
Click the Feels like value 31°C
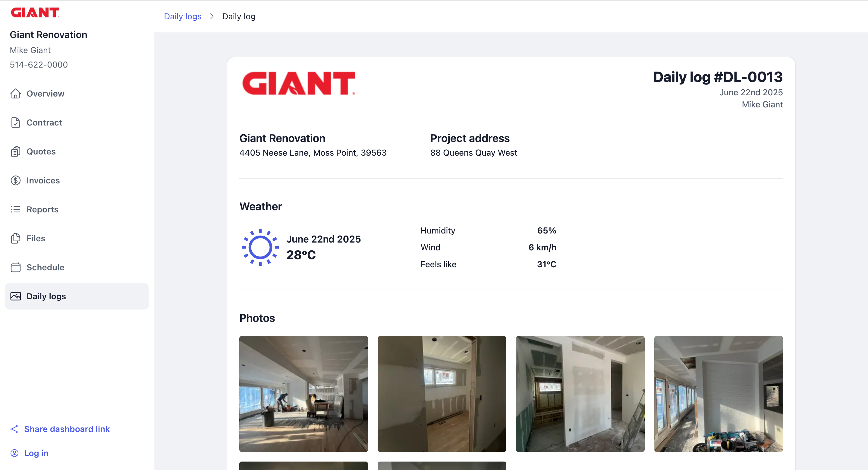pos(546,264)
